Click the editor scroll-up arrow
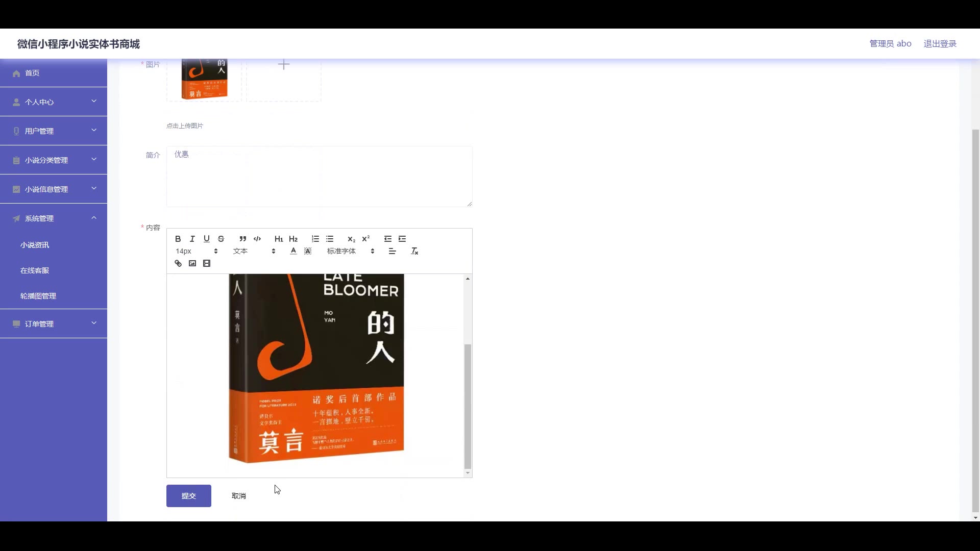 [x=468, y=279]
